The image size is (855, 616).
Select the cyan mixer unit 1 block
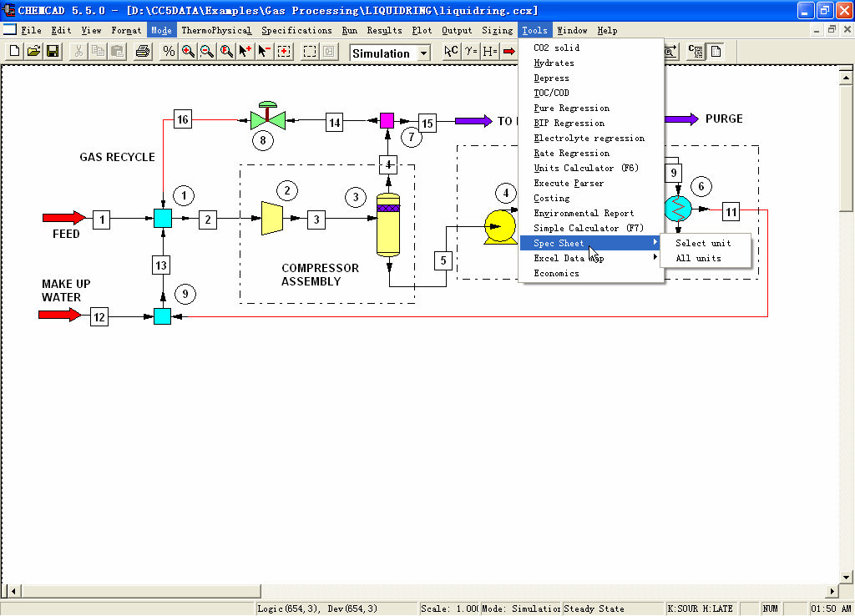[x=163, y=218]
